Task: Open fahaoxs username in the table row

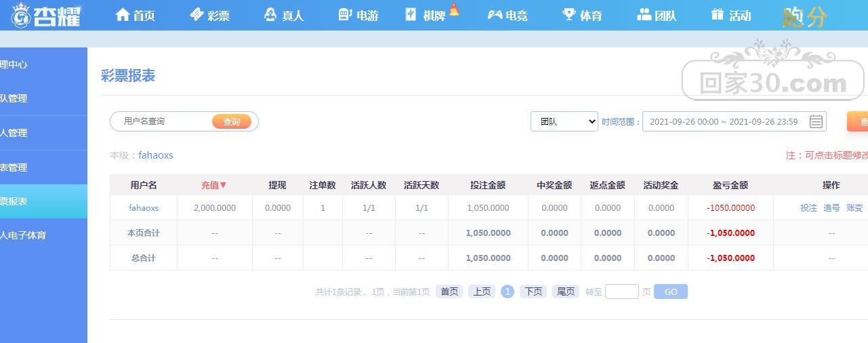Action: click(x=144, y=208)
